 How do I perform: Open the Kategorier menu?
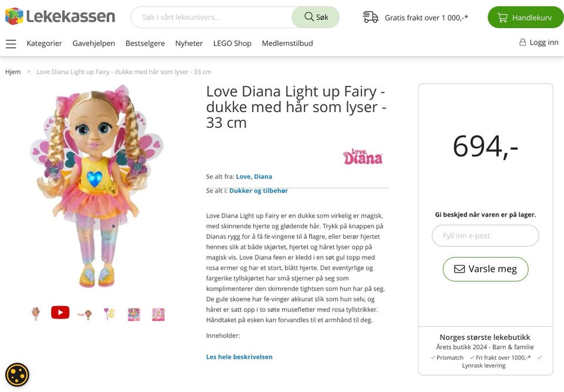tap(44, 43)
